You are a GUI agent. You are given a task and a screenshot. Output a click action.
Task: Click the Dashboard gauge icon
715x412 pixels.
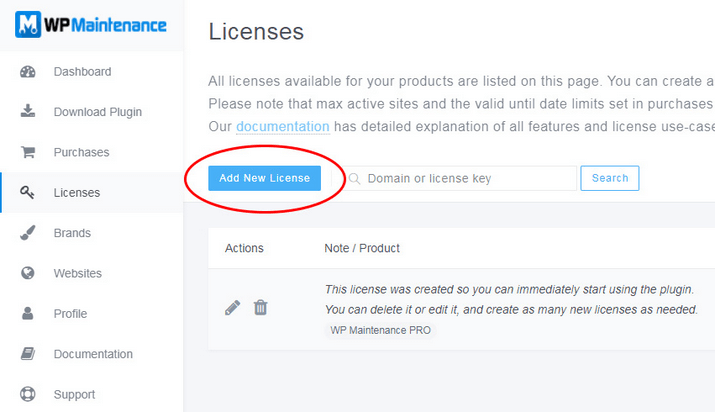pyautogui.click(x=28, y=72)
